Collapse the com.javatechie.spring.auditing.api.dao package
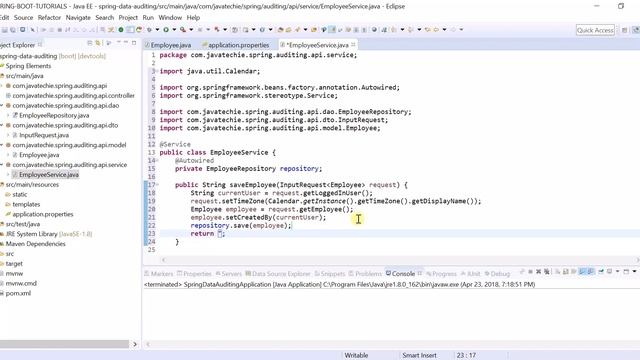The image size is (640, 360). pos(2,105)
